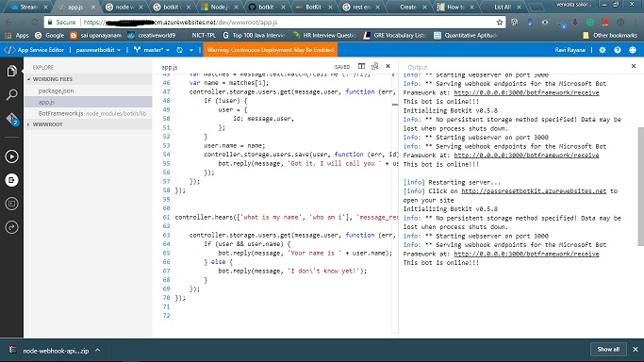Viewport: 644px width, 362px height.
Task: Open the NICT-TPL bookmark
Action: pyautogui.click(x=204, y=35)
